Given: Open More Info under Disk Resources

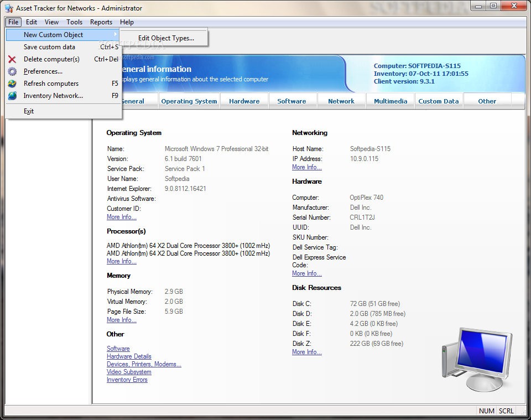Looking at the screenshot, I should click(307, 352).
